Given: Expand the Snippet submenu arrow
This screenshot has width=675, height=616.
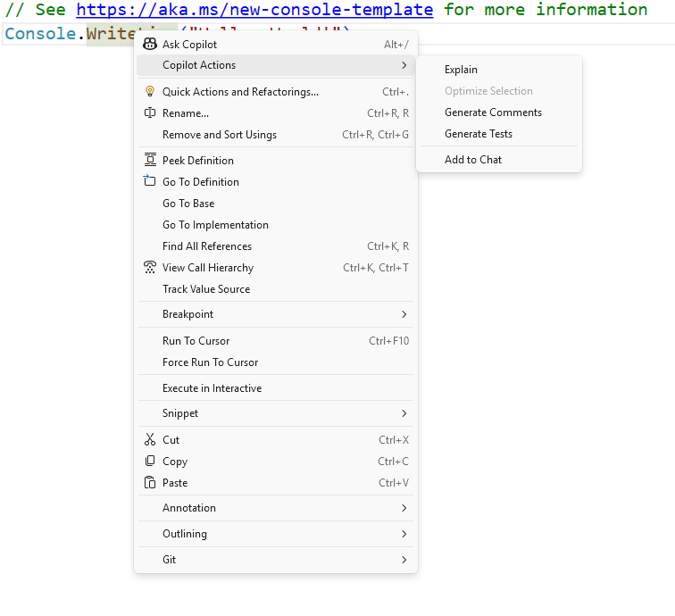Looking at the screenshot, I should click(x=404, y=413).
